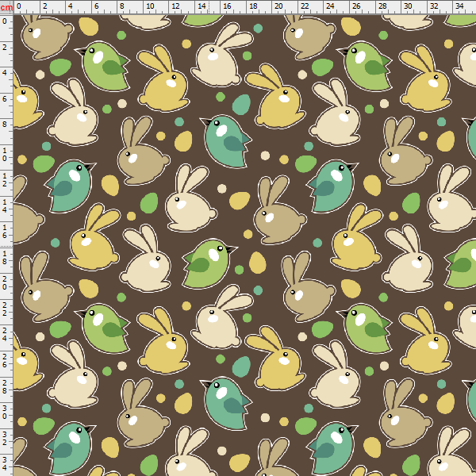Image resolution: width=476 pixels, height=476 pixels.
Task: Click the red cm unit label
Action: tap(6, 7)
